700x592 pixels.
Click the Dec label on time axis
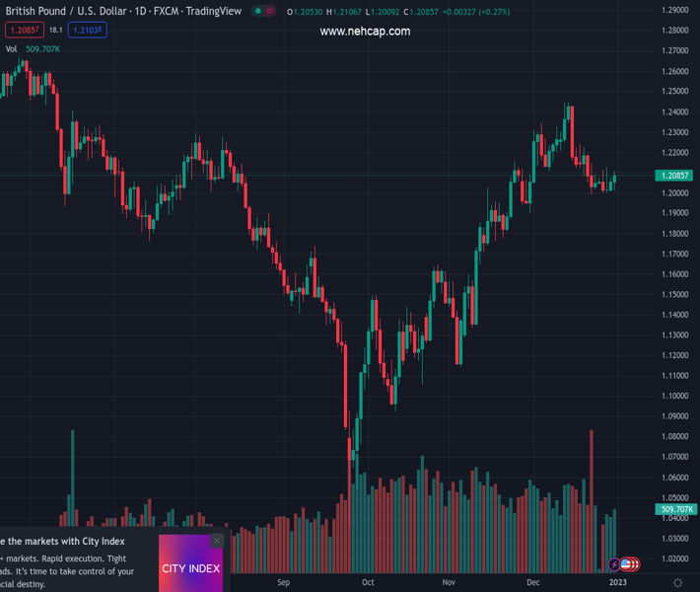pos(533,583)
